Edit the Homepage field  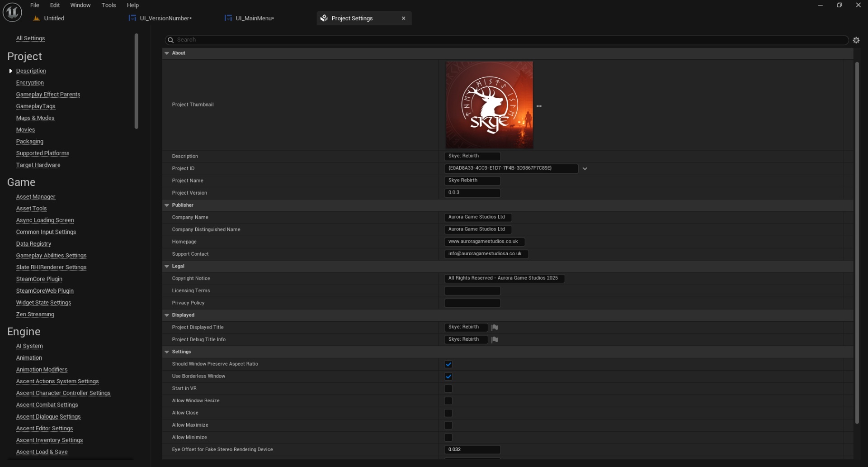tap(485, 242)
